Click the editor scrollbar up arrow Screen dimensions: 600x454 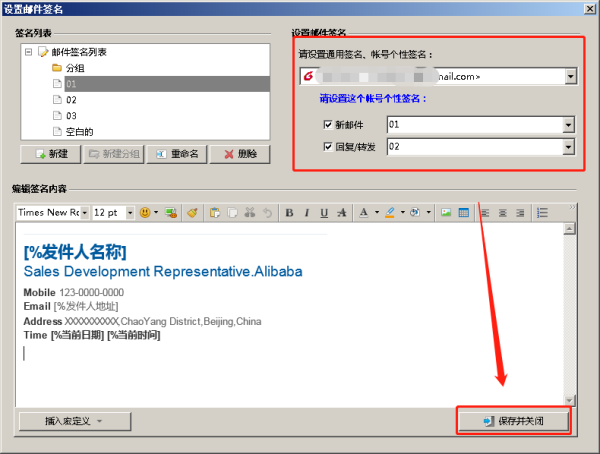(x=569, y=229)
